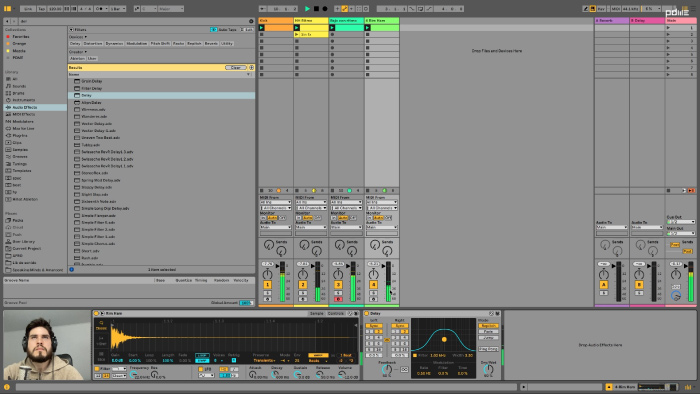The image size is (700, 394).
Task: Start playback with the green Play button
Action: (307, 8)
